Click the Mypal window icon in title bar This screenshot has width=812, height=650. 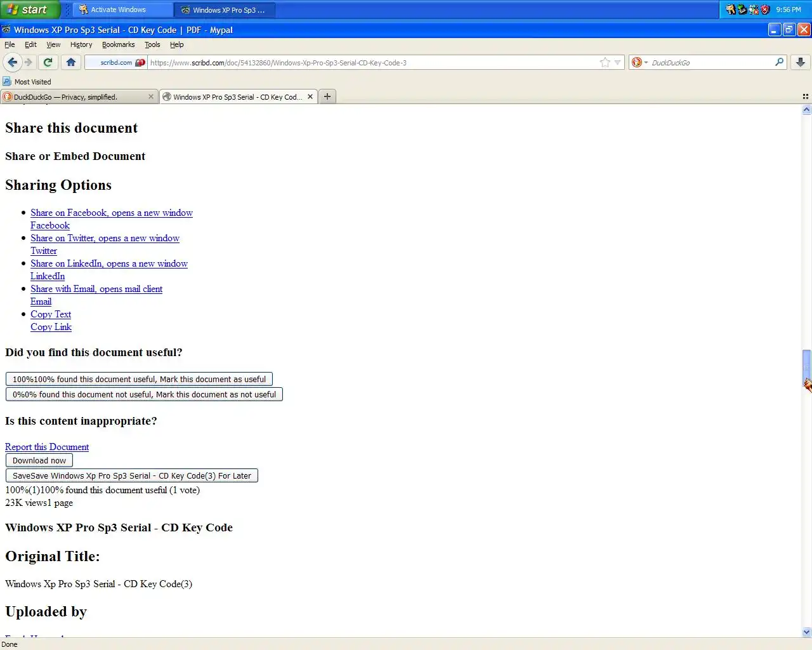pyautogui.click(x=6, y=29)
